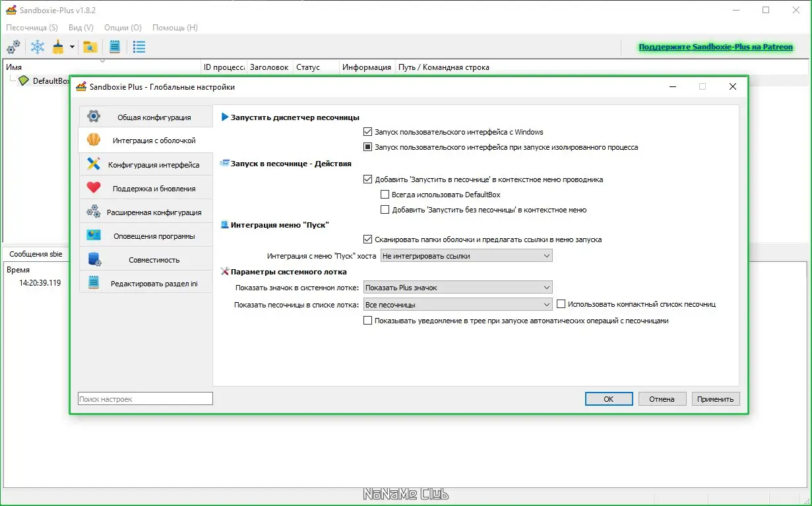Select the Сообщения sbie tab in main window
The height and width of the screenshot is (506, 812).
[x=36, y=254]
